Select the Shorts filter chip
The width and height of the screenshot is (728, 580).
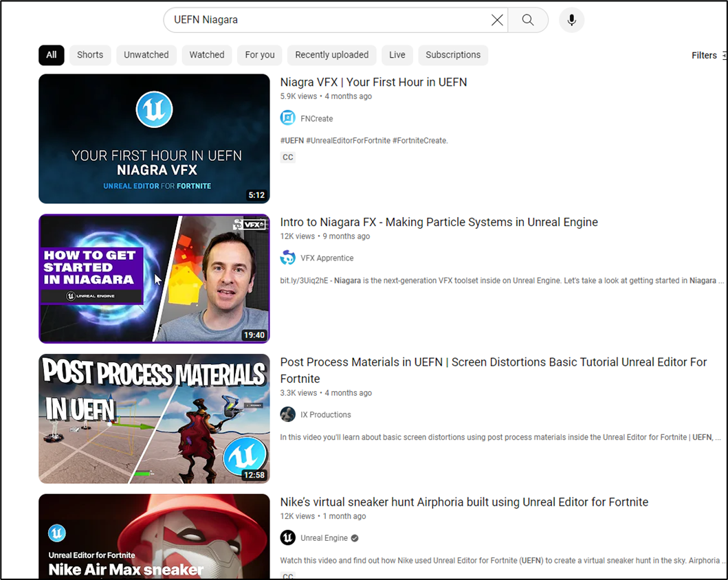(90, 55)
